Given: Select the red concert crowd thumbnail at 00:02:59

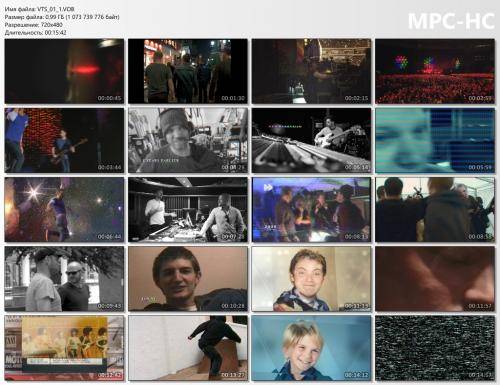Looking at the screenshot, I should click(435, 71).
